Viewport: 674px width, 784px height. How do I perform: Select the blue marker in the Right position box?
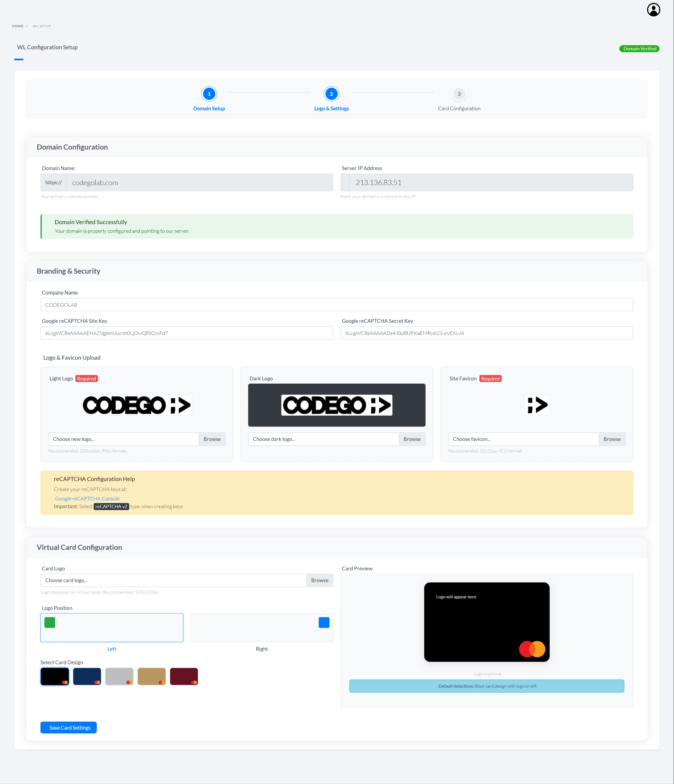click(324, 622)
